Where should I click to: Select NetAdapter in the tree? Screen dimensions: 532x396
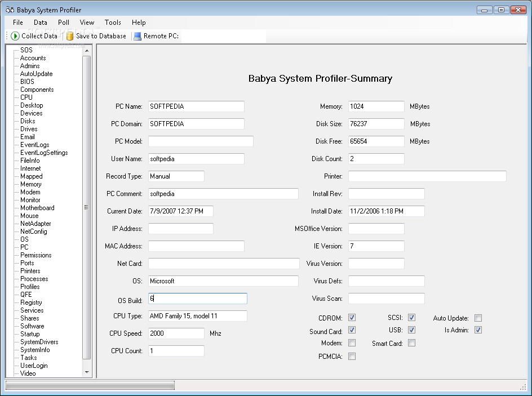click(x=36, y=224)
